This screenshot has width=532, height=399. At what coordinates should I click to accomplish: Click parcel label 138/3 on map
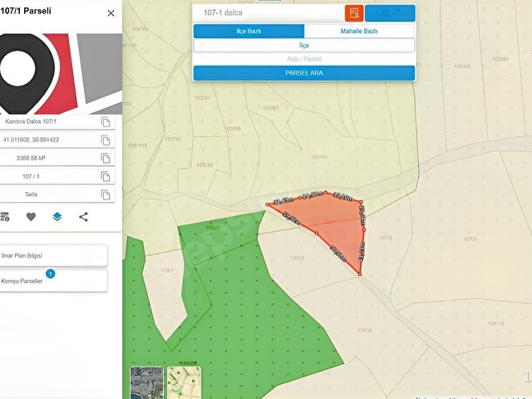click(298, 259)
